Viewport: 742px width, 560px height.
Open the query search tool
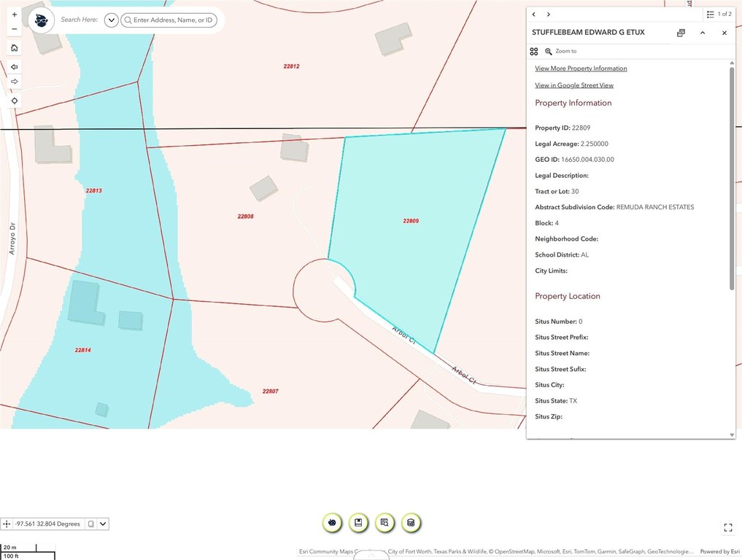tap(384, 523)
